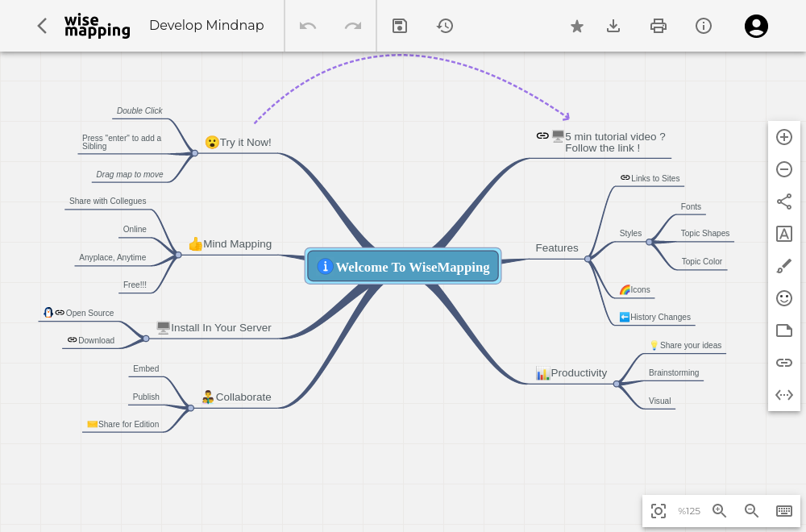The height and width of the screenshot is (532, 806).
Task: Add a note to the topic
Action: (x=784, y=330)
